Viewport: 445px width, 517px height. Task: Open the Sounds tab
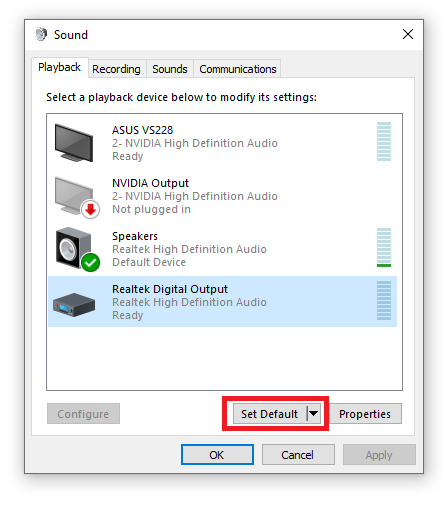coord(170,69)
